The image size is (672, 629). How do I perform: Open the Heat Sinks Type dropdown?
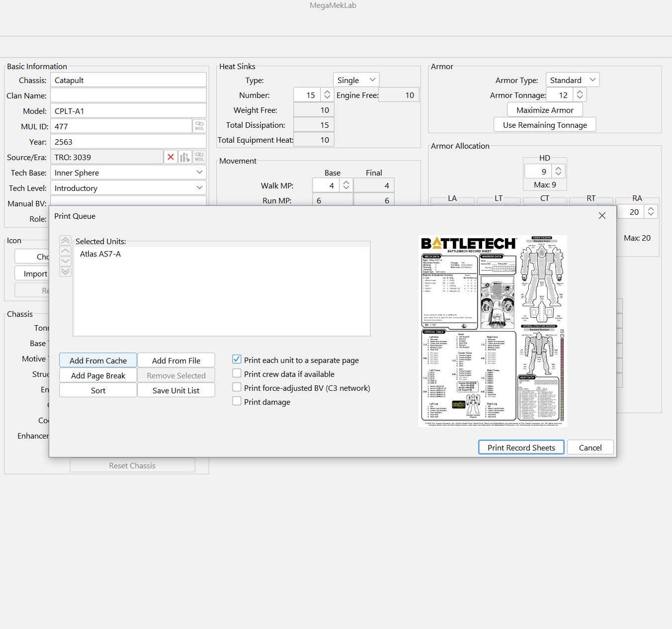point(356,80)
